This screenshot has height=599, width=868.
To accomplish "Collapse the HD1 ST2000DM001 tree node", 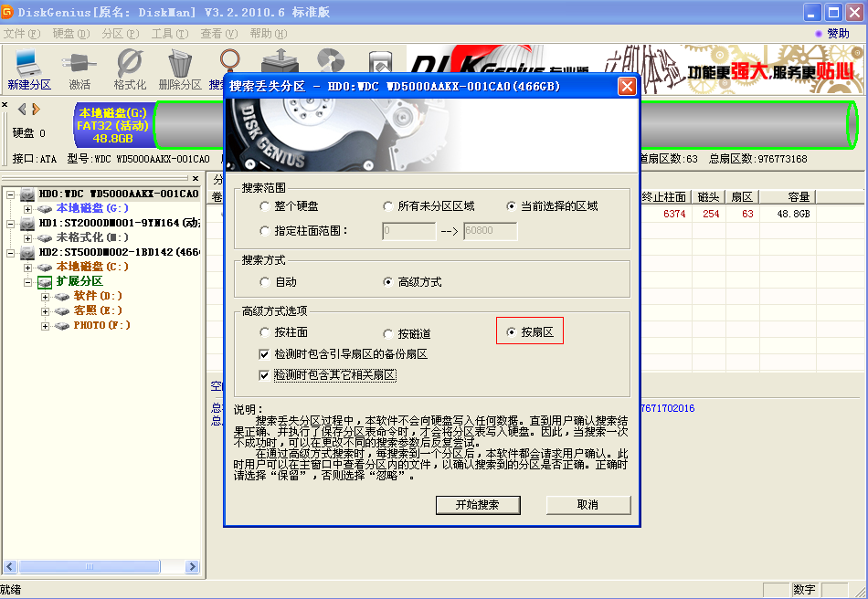I will [10, 224].
